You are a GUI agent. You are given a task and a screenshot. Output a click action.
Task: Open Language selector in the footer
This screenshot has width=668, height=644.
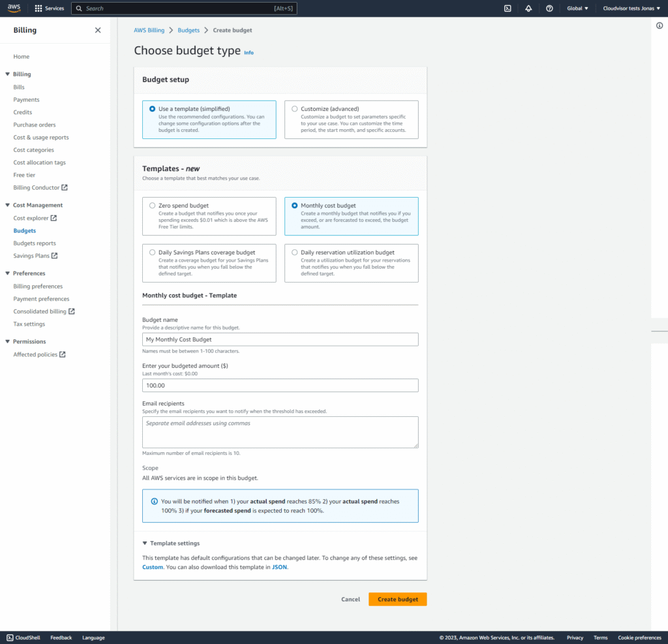click(x=93, y=637)
